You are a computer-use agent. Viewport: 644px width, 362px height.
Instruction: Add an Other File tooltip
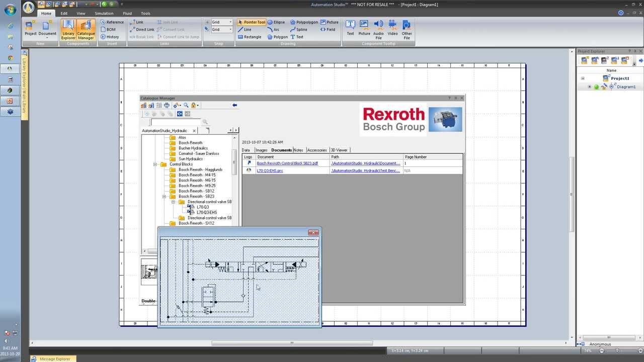(407, 30)
